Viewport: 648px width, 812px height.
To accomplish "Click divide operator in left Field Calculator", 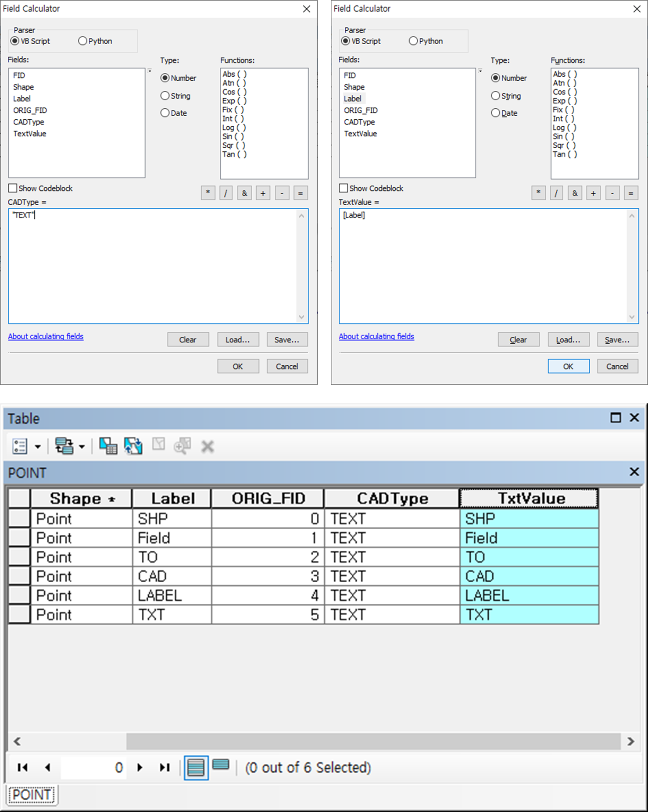I will click(226, 193).
